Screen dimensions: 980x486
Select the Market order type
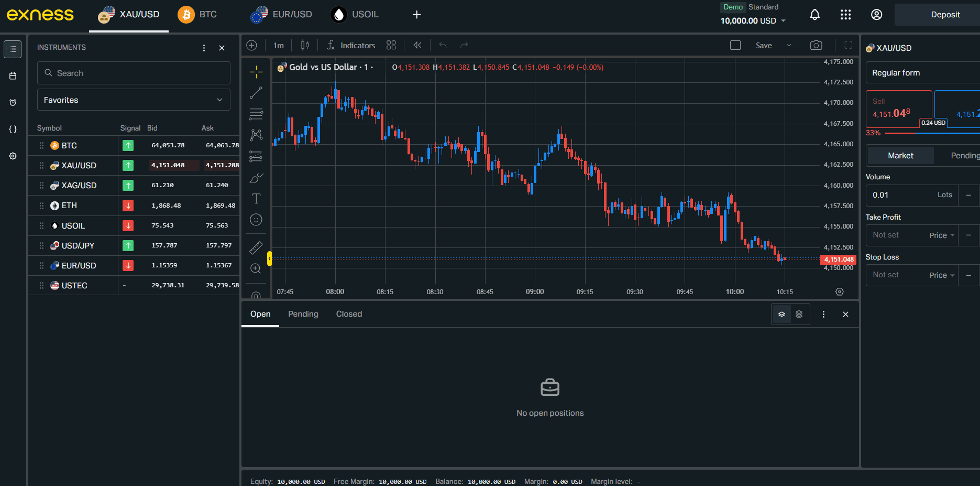click(900, 156)
